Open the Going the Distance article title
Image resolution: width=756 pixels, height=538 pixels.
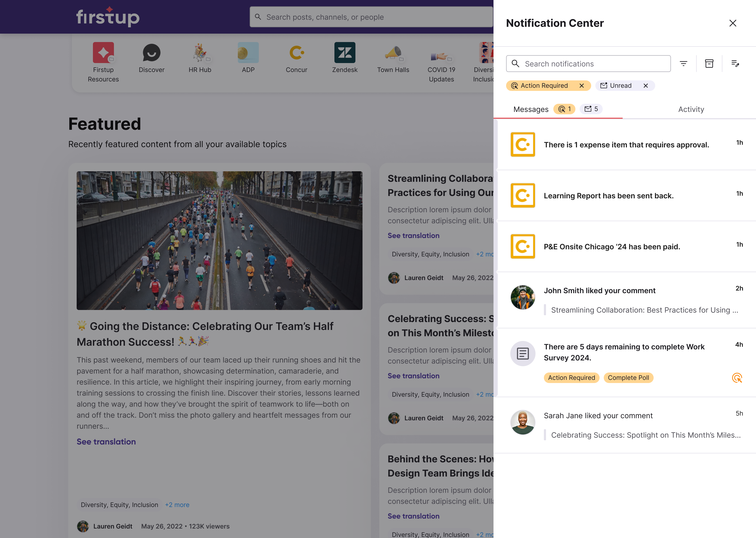(x=205, y=334)
